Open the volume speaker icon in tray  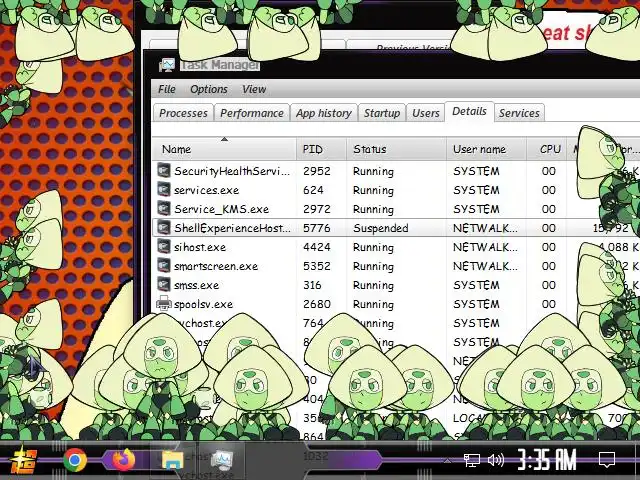coord(496,460)
